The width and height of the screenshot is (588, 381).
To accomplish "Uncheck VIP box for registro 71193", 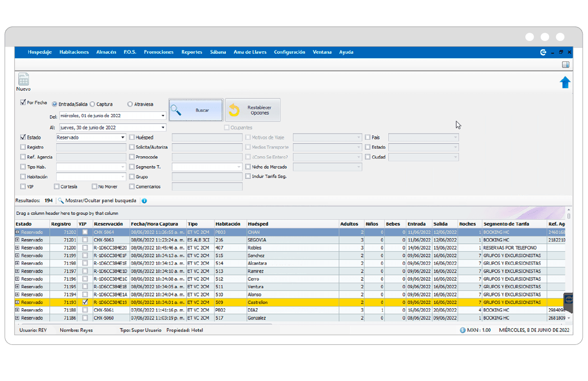I will [x=85, y=302].
